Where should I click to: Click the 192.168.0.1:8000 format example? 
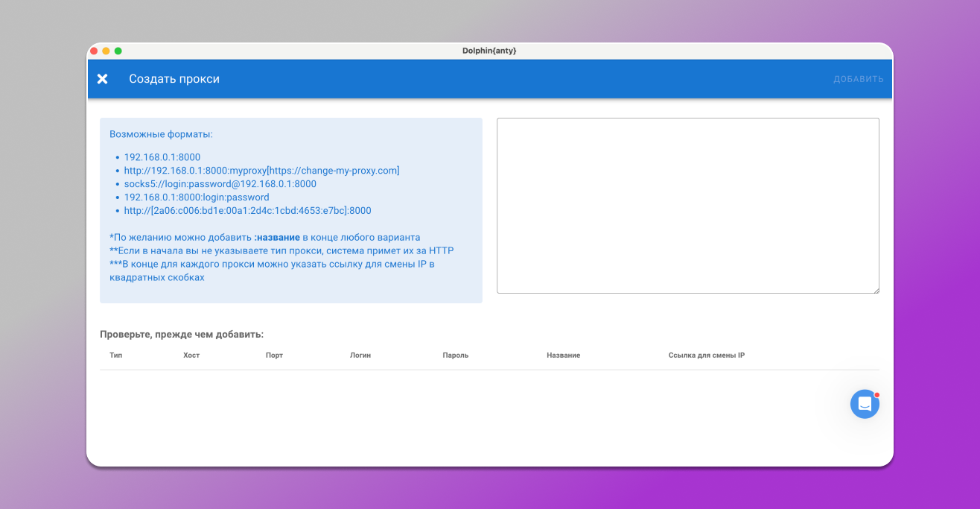[x=162, y=157]
